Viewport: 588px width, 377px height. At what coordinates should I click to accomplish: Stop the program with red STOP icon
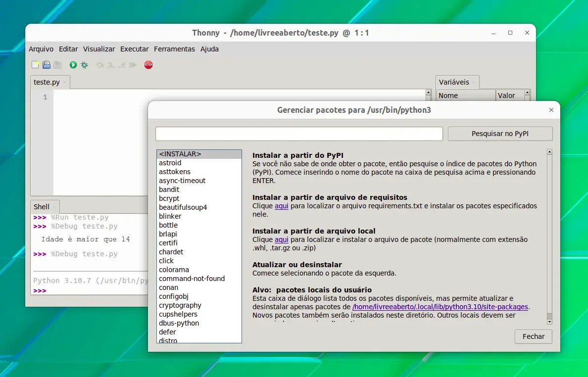pyautogui.click(x=148, y=65)
